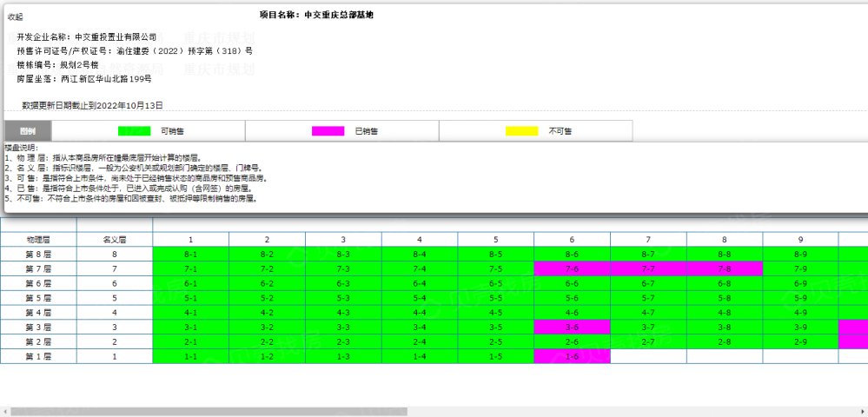Click column header number 6
The height and width of the screenshot is (417, 868).
coord(573,240)
